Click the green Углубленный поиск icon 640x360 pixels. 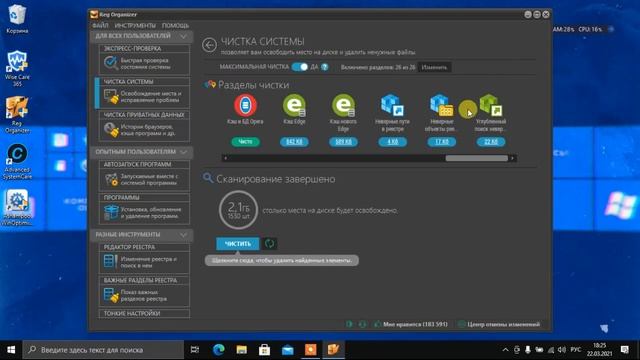click(491, 105)
